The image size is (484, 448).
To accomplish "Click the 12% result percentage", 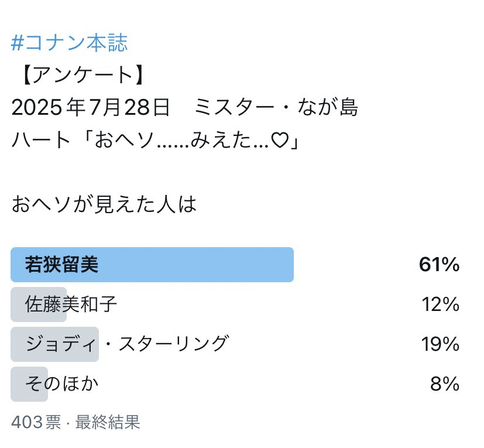I will [440, 305].
